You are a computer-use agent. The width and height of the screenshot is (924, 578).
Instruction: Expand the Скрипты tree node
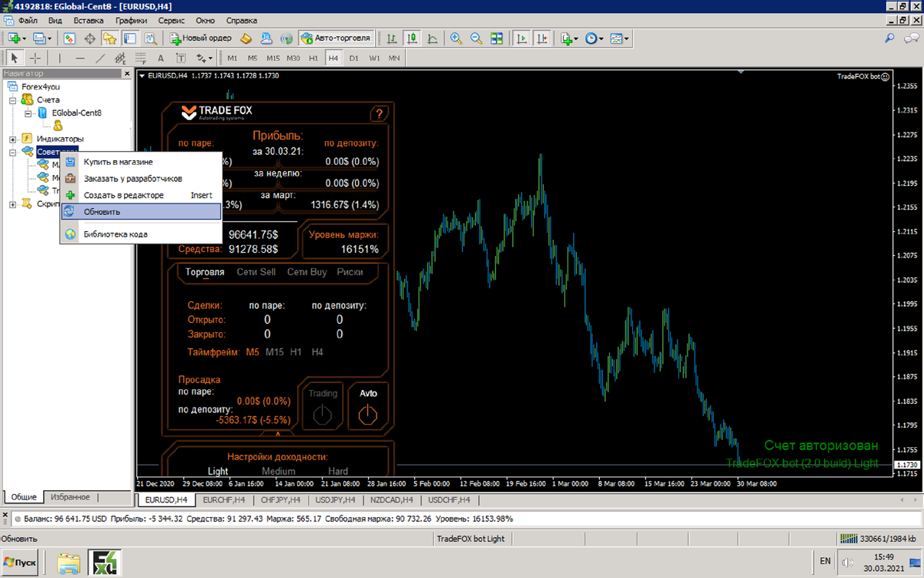[13, 204]
